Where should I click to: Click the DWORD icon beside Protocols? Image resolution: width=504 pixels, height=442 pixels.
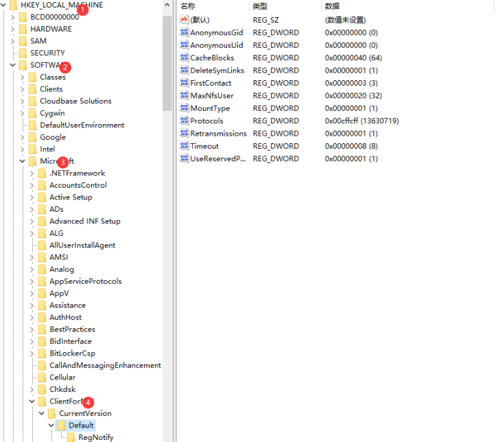click(x=184, y=121)
